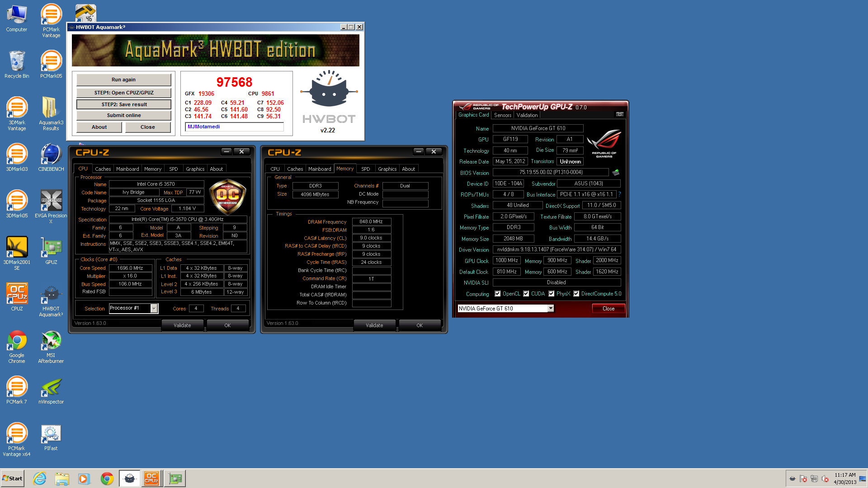This screenshot has width=868, height=488.
Task: Open the 3DMark03 shortcut
Action: click(17, 158)
